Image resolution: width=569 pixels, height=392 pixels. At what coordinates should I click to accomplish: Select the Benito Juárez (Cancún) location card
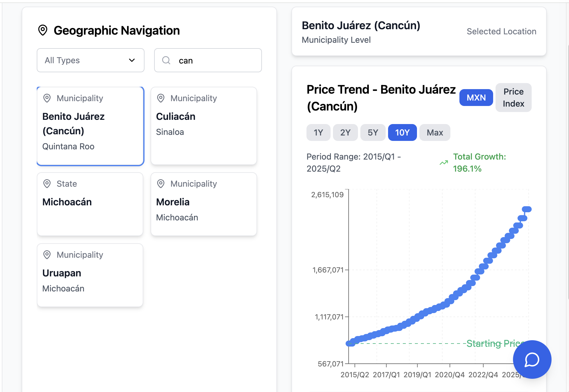click(90, 126)
